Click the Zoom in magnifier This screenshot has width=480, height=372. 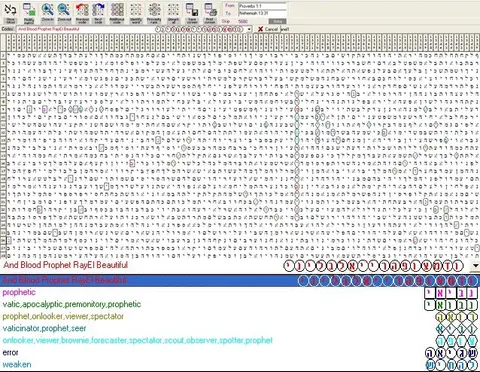(x=47, y=13)
